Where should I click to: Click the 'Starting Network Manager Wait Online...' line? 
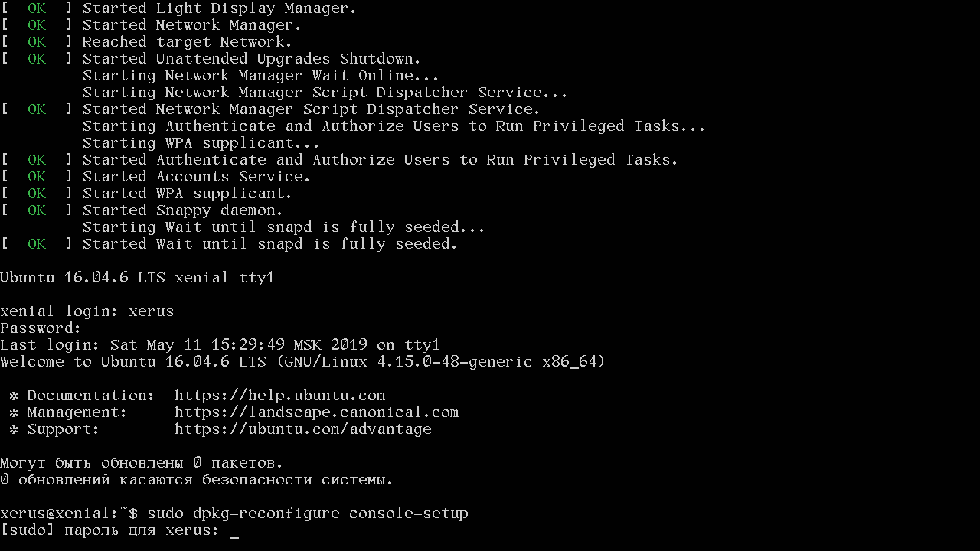(x=260, y=76)
